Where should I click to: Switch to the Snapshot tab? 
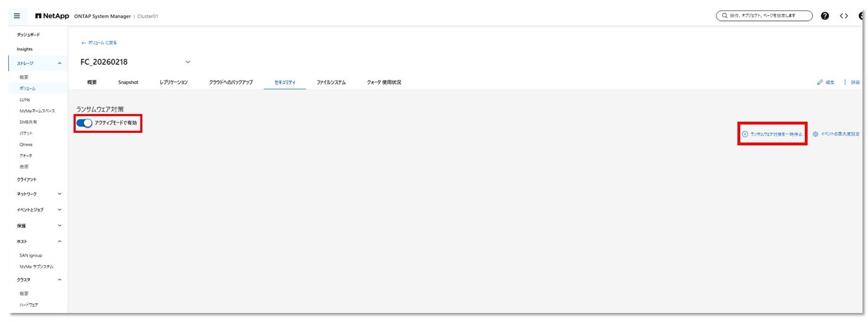(x=128, y=82)
